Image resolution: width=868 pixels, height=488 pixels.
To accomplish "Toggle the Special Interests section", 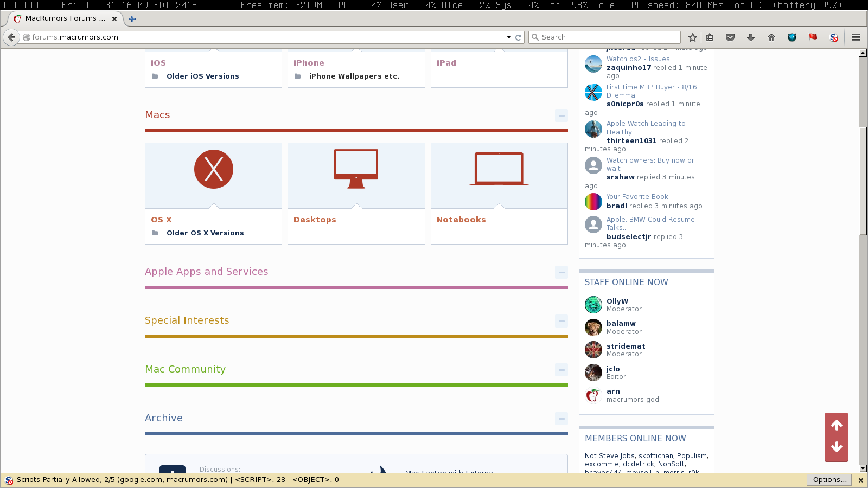I will pyautogui.click(x=561, y=321).
